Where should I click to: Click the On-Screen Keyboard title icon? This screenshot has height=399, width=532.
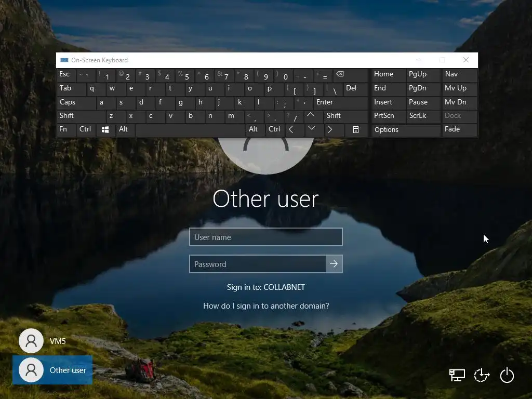[64, 60]
